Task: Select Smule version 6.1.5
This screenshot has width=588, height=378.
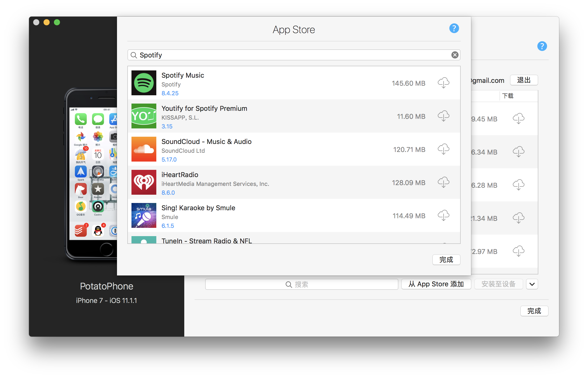Action: pyautogui.click(x=168, y=226)
